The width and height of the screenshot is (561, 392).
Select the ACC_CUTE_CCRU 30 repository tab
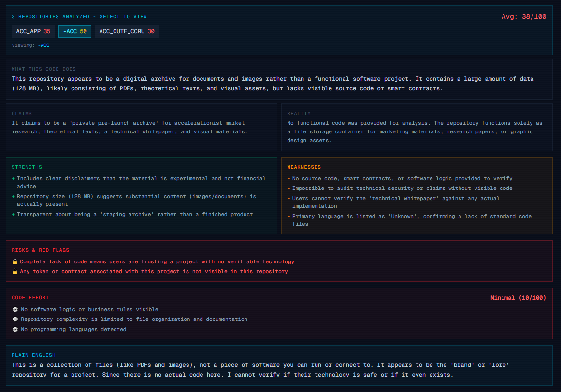(127, 31)
